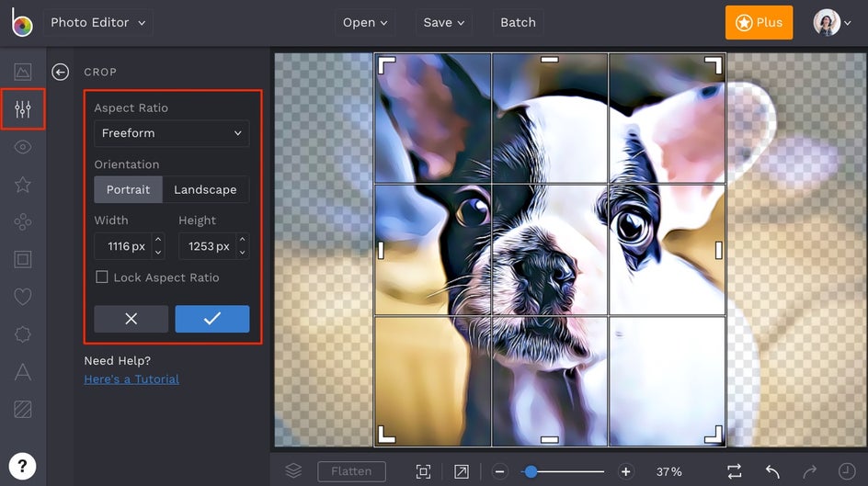
Task: Increase the Width with up arrow
Action: [x=158, y=240]
